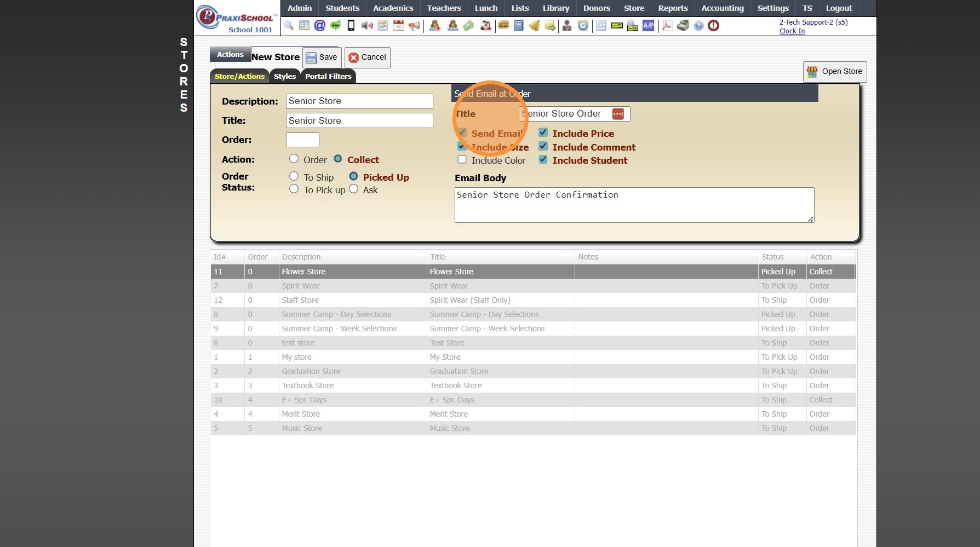Select Ask order status

(354, 189)
